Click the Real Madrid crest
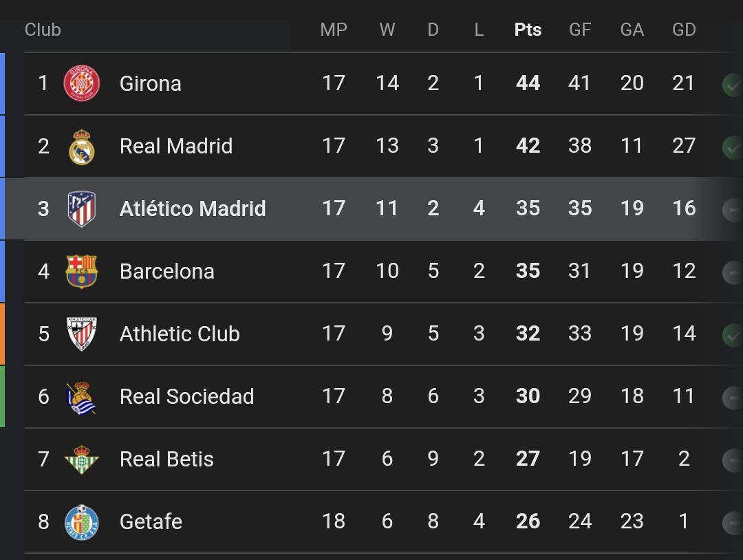The width and height of the screenshot is (743, 560). pos(82,147)
